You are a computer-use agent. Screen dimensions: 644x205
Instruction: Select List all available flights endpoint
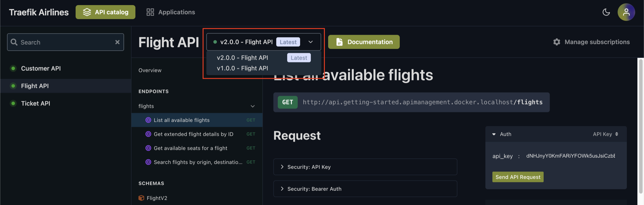tap(197, 120)
